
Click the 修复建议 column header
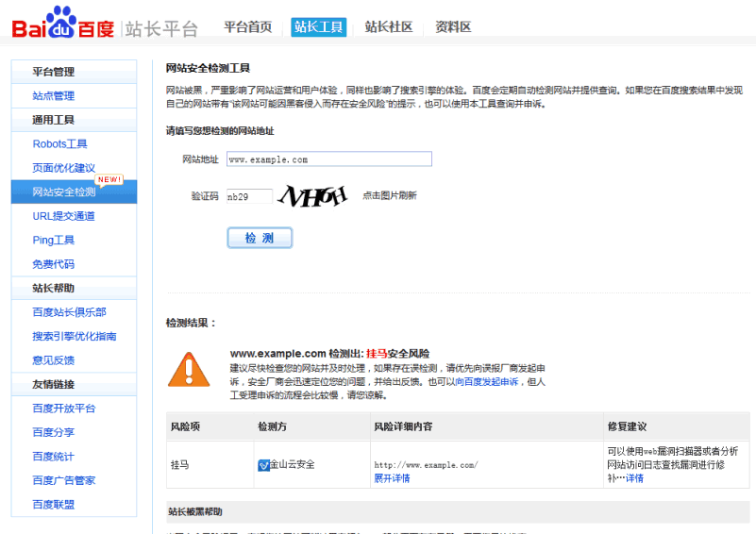(x=627, y=426)
